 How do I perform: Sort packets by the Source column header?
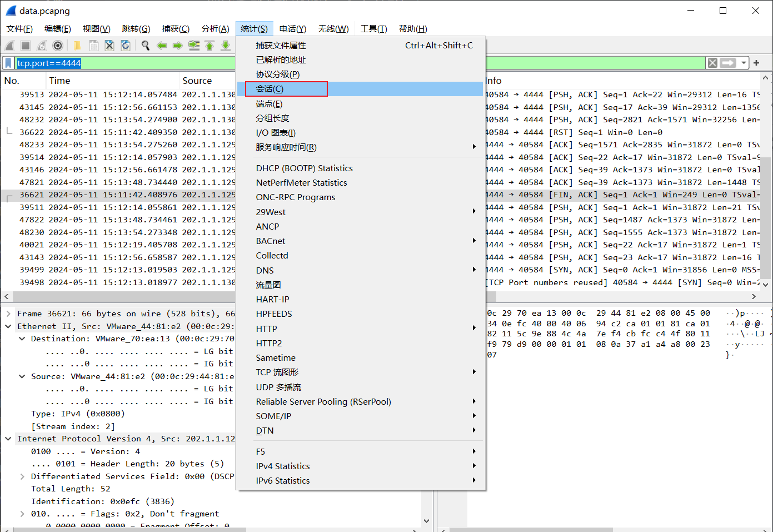tap(207, 81)
